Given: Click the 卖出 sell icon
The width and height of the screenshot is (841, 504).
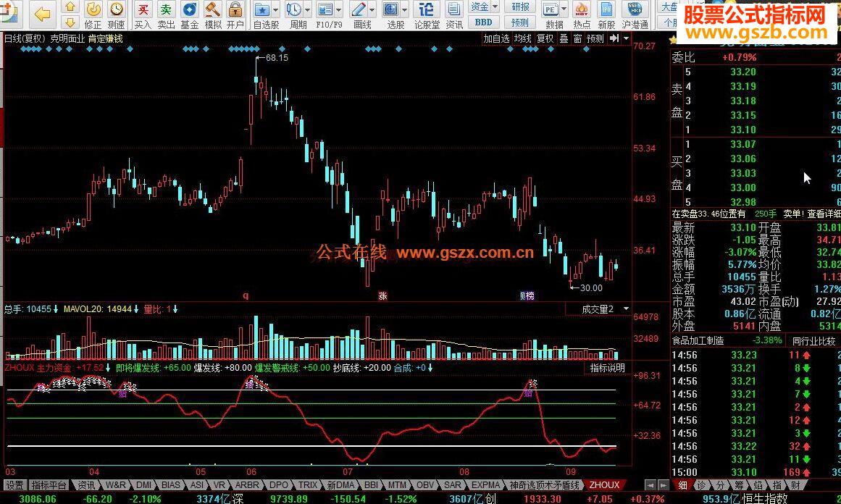Looking at the screenshot, I should 167,15.
